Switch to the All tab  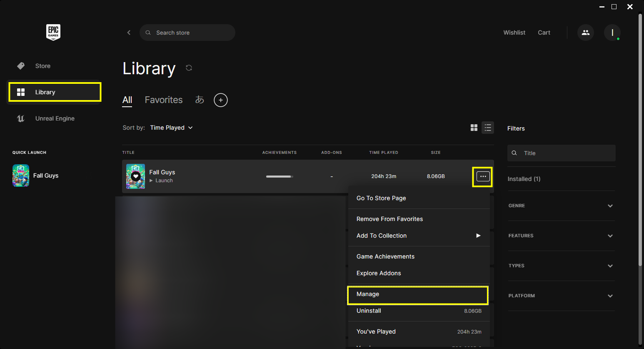tap(127, 100)
